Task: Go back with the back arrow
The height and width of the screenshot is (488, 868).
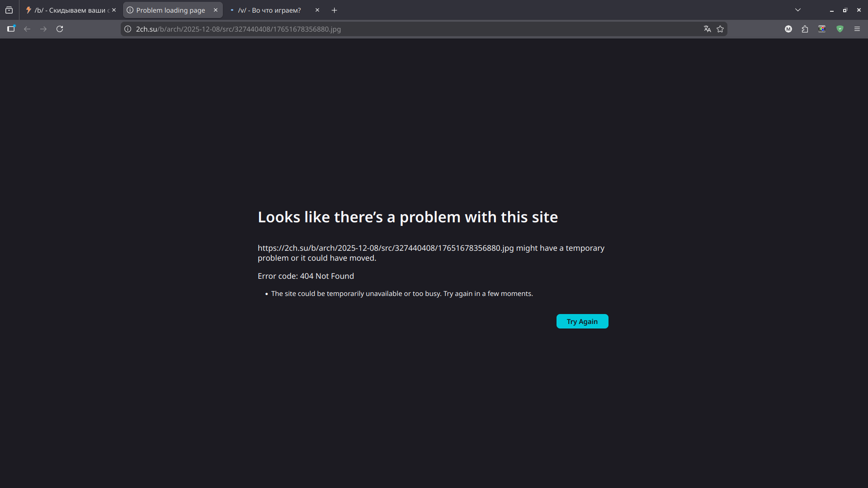Action: (27, 29)
